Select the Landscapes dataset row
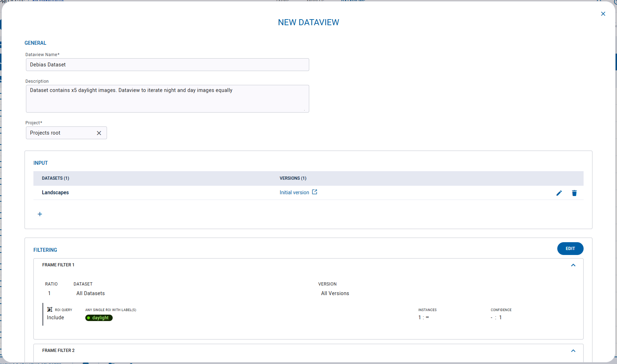 point(55,192)
